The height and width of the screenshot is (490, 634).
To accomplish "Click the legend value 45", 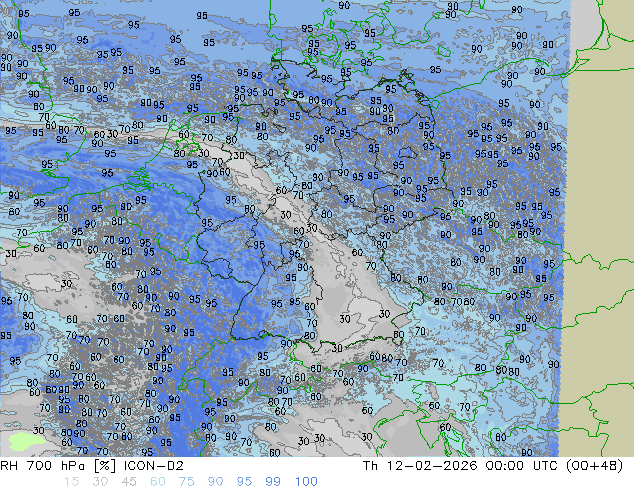I will click(x=129, y=482).
